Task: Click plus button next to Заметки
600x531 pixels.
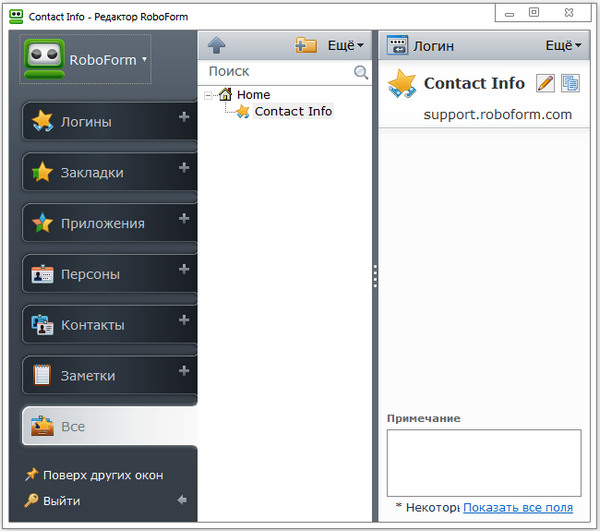Action: [x=184, y=371]
